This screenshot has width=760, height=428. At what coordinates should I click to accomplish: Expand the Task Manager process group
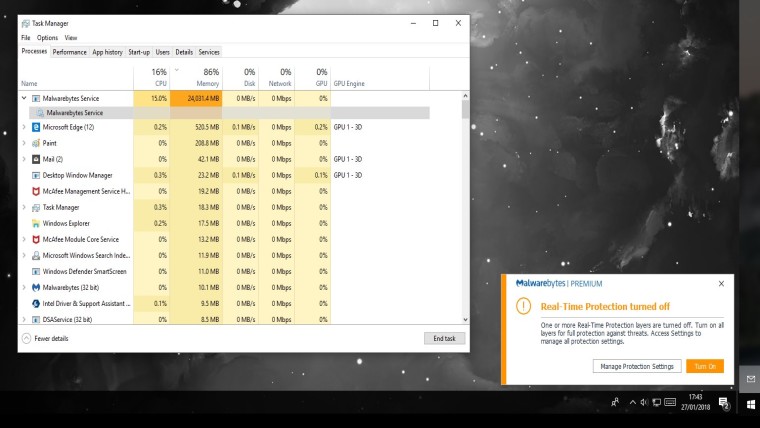24,207
